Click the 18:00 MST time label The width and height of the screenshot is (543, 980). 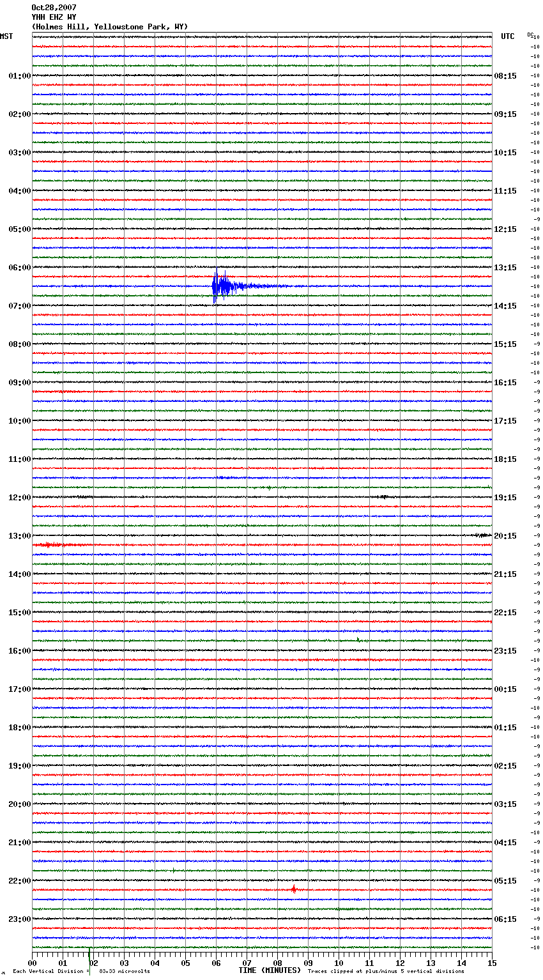click(20, 728)
